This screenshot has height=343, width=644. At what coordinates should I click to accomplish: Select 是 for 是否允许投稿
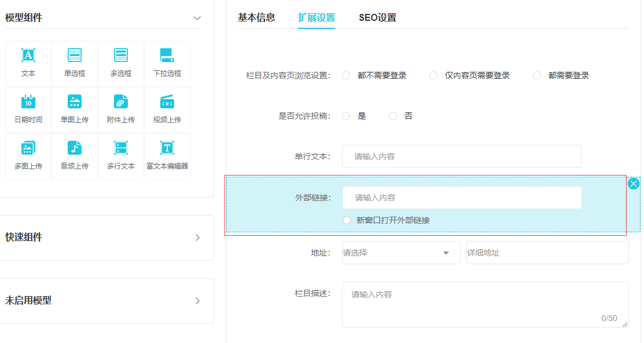tap(347, 116)
